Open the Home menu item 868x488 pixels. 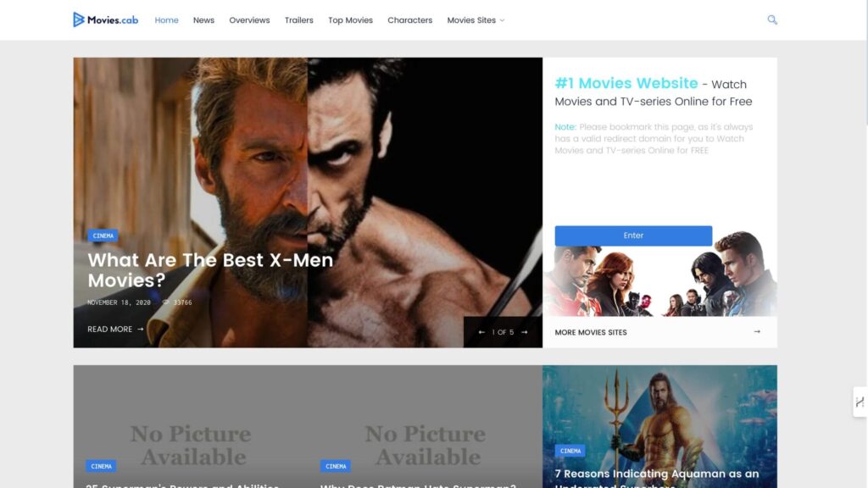point(166,20)
